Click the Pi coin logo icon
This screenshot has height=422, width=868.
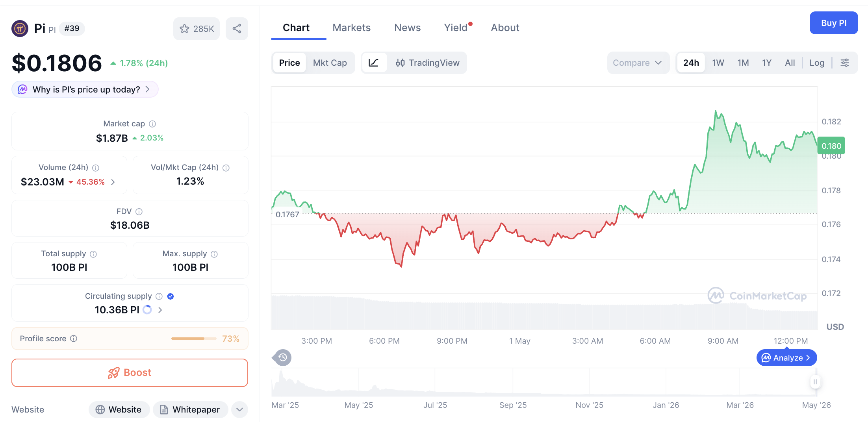20,28
